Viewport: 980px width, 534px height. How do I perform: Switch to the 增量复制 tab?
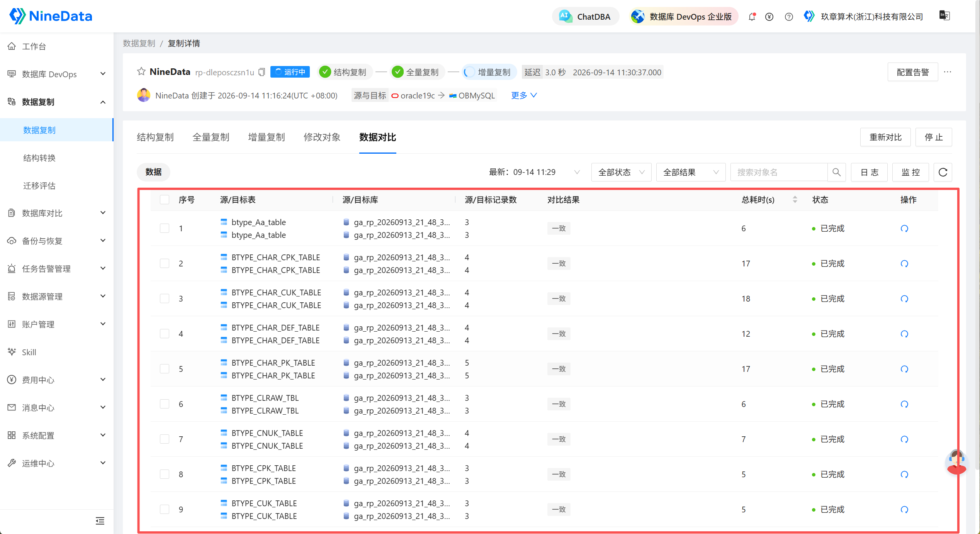click(x=267, y=137)
